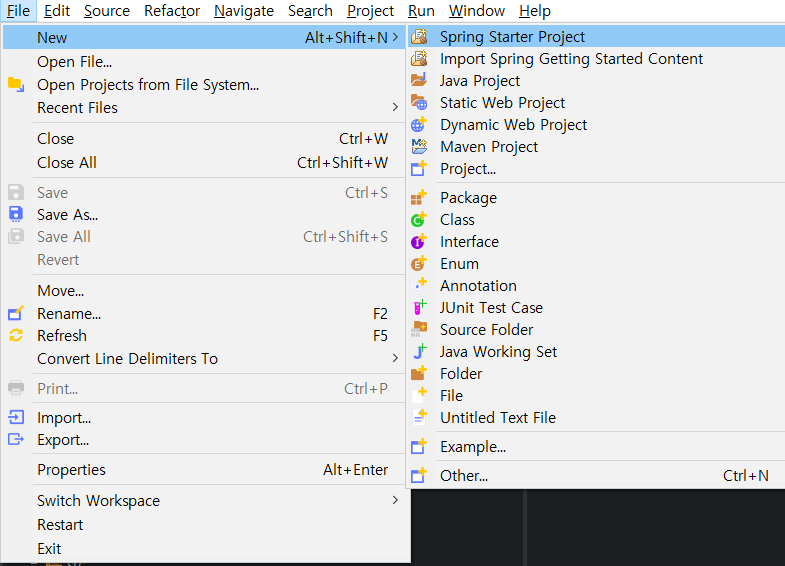Open the Navigate menu
Screen dimensions: 785x566
click(244, 11)
